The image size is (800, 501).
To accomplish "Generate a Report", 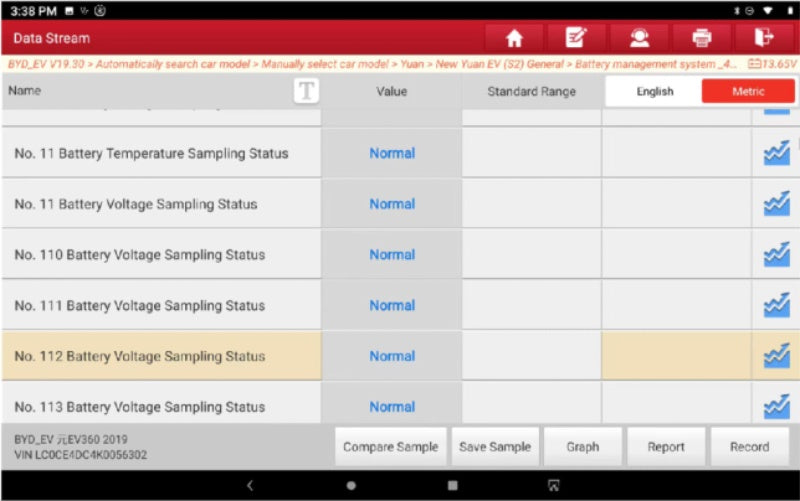I will point(666,447).
